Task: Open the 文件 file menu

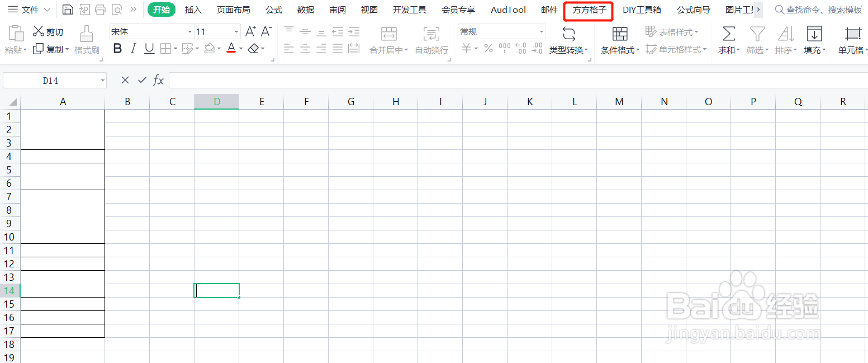Action: click(29, 10)
